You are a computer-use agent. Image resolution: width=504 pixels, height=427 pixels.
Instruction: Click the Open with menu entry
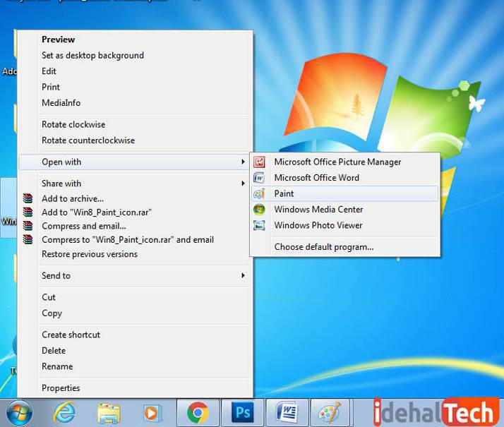pos(135,162)
